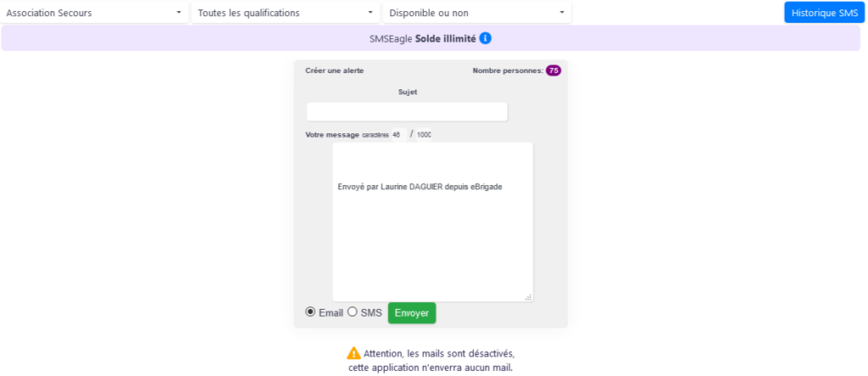This screenshot has width=868, height=376.
Task: Open the Toutes les qualifications dropdown
Action: [x=286, y=13]
